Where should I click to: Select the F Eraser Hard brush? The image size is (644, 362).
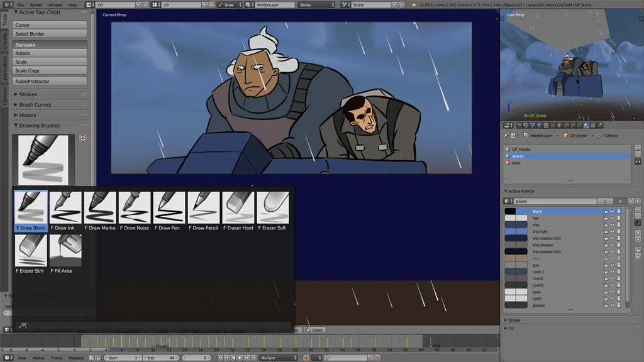(x=238, y=211)
